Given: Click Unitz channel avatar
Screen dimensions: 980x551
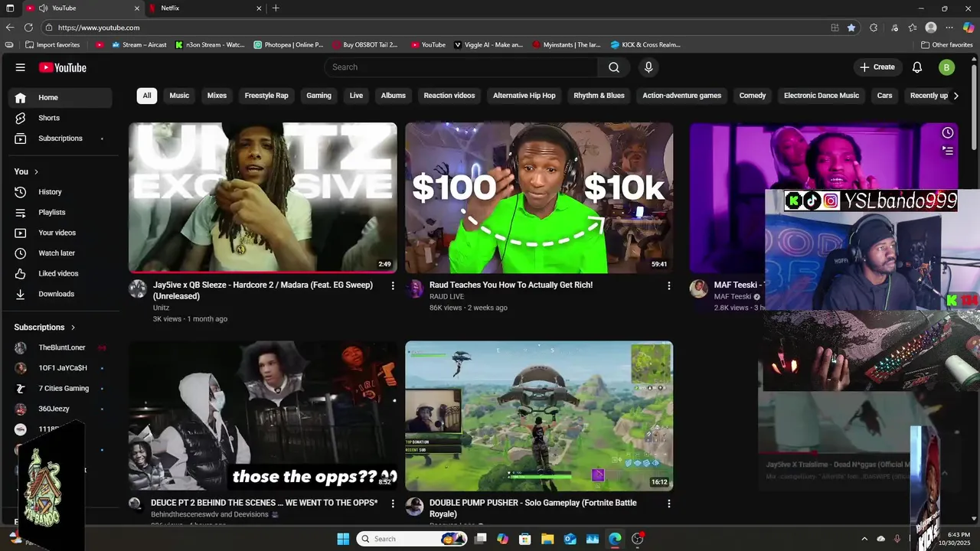Looking at the screenshot, I should pyautogui.click(x=138, y=289).
